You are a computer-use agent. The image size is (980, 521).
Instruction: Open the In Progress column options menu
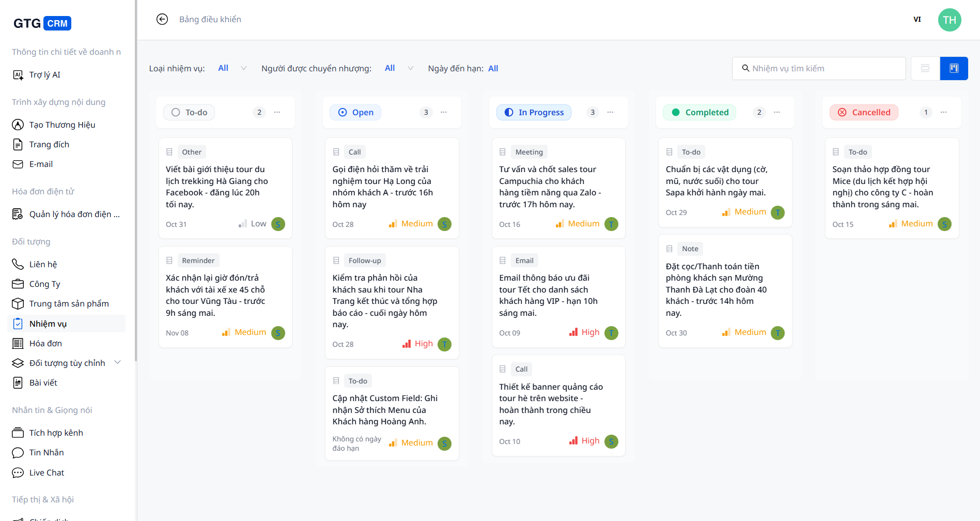tap(610, 112)
